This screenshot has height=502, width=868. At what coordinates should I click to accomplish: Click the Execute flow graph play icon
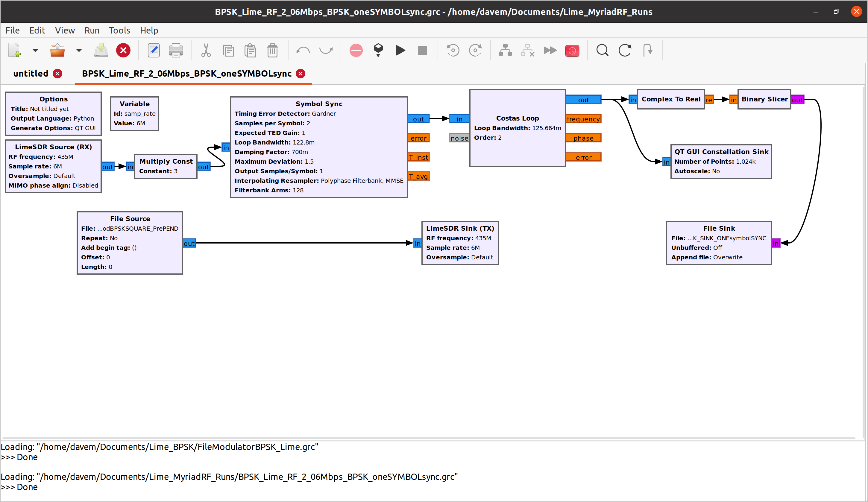[x=400, y=51]
